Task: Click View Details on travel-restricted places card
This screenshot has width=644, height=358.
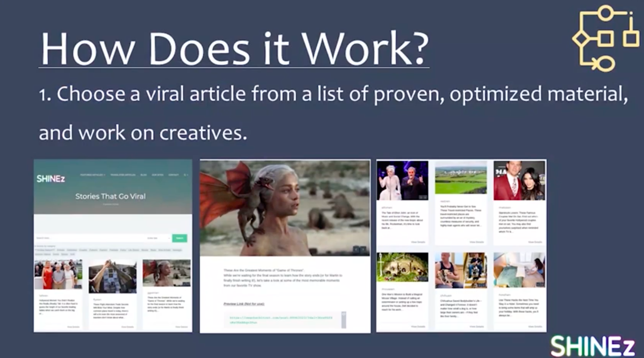Action: (x=477, y=242)
